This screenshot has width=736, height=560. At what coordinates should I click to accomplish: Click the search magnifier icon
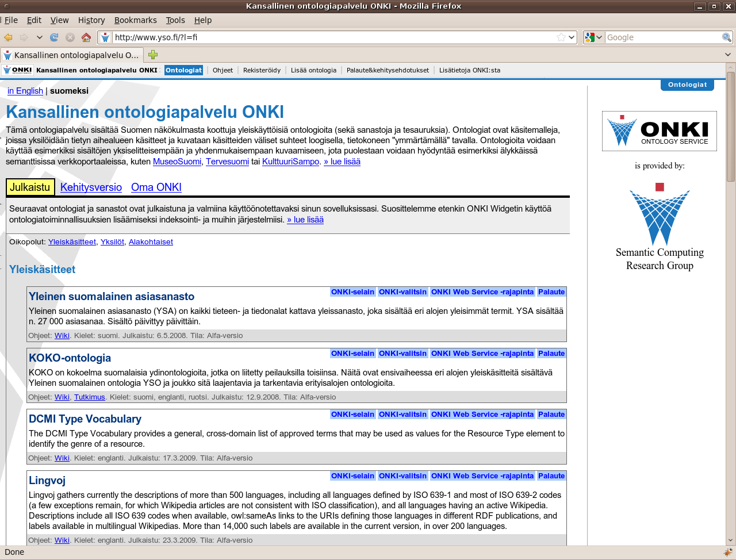(727, 37)
